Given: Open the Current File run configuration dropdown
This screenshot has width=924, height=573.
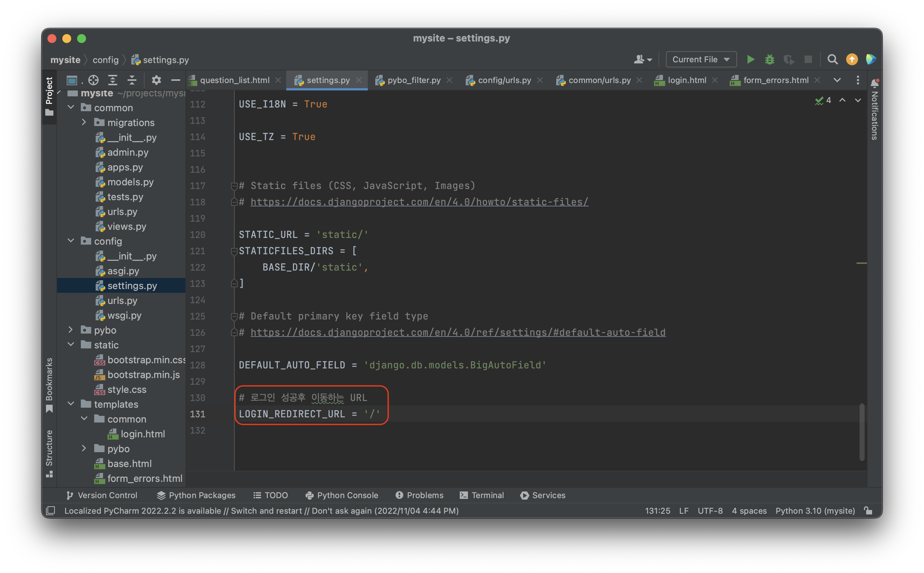Looking at the screenshot, I should tap(701, 60).
